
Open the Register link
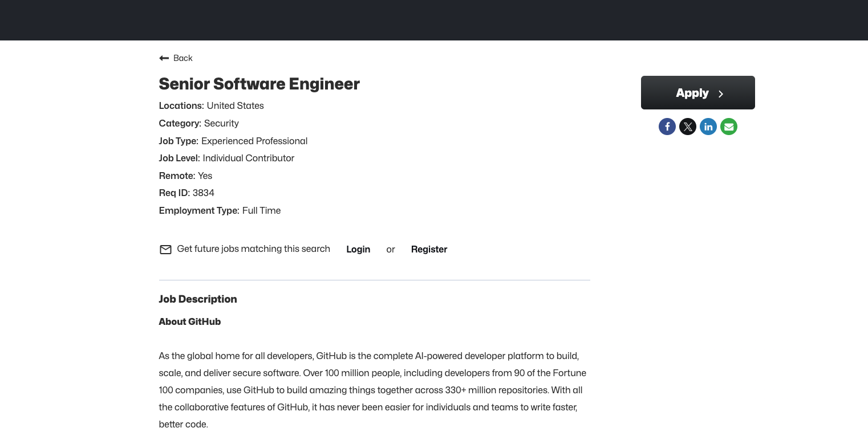429,249
